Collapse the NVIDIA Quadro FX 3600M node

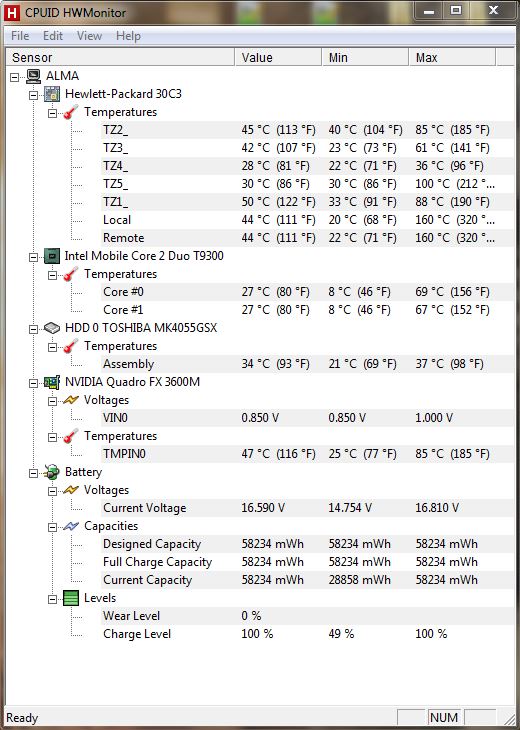[x=34, y=383]
